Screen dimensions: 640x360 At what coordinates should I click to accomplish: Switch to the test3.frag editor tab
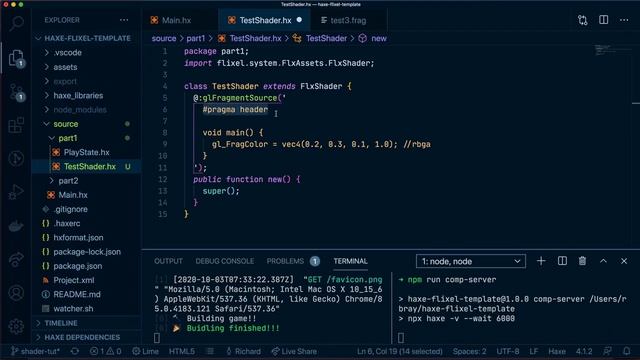pos(348,20)
